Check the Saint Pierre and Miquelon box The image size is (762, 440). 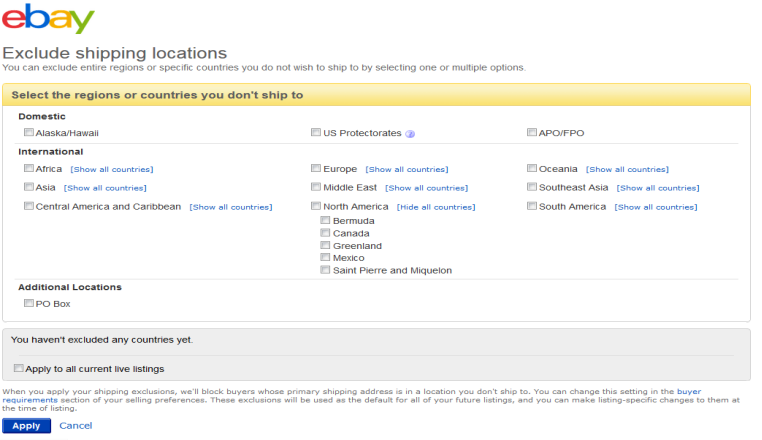325,270
